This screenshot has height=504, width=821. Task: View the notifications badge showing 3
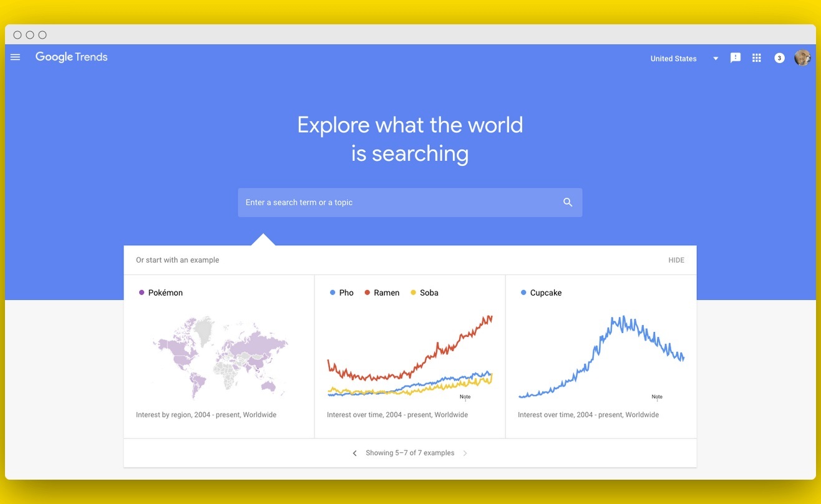[x=779, y=58]
